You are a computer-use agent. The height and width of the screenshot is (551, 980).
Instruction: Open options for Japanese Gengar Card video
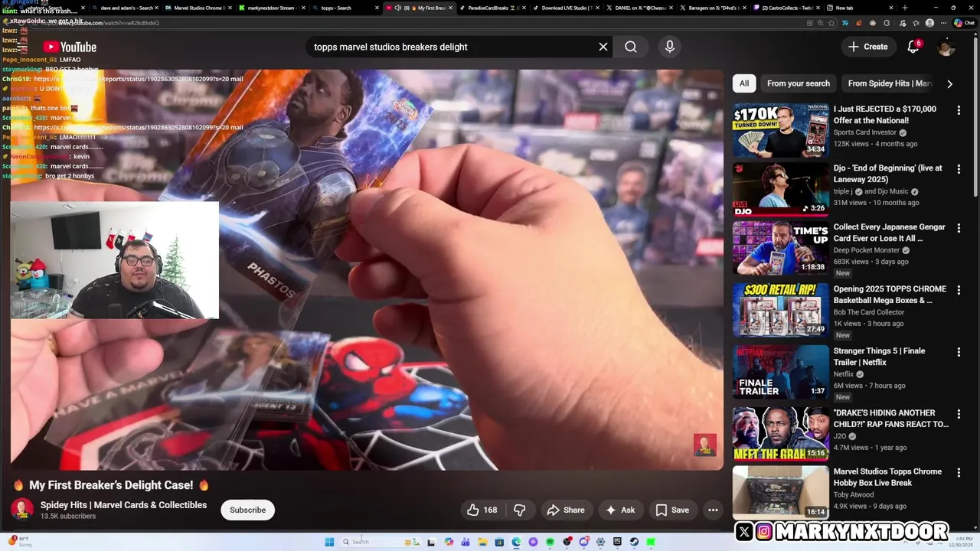click(x=959, y=228)
